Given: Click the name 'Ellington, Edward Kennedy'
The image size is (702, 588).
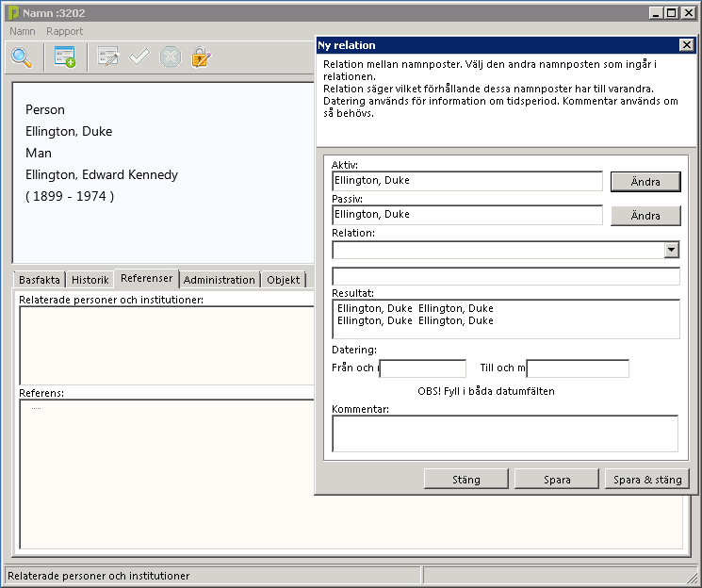Looking at the screenshot, I should pos(102,174).
